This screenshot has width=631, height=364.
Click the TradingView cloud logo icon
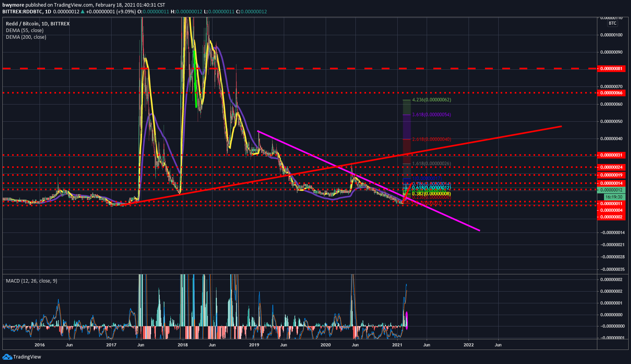(x=7, y=357)
